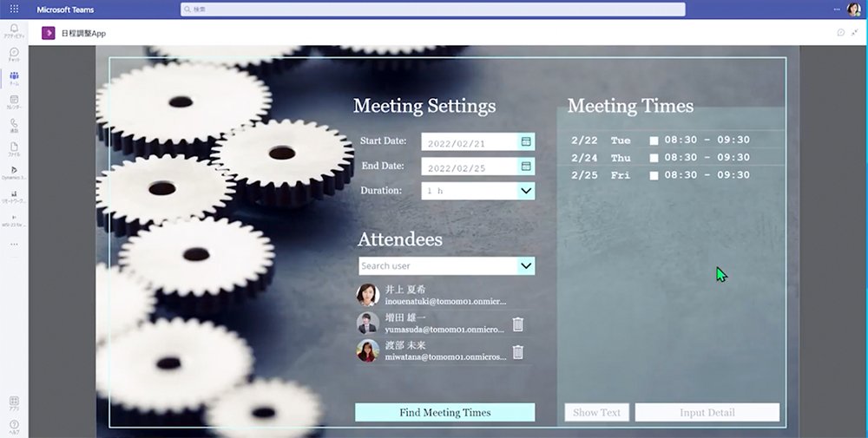Click 渡部 未来's profile photo
Image resolution: width=868 pixels, height=438 pixels.
[x=368, y=351]
